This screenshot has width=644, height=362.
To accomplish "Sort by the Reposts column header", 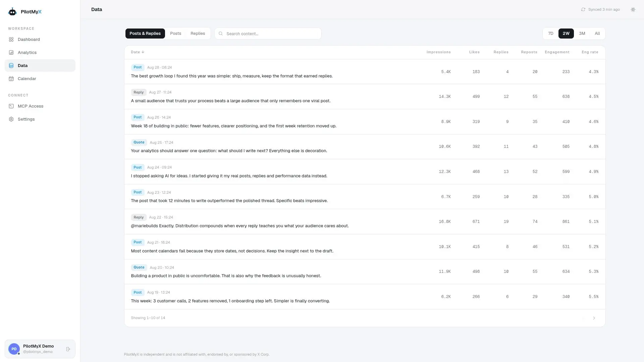I will pos(529,52).
